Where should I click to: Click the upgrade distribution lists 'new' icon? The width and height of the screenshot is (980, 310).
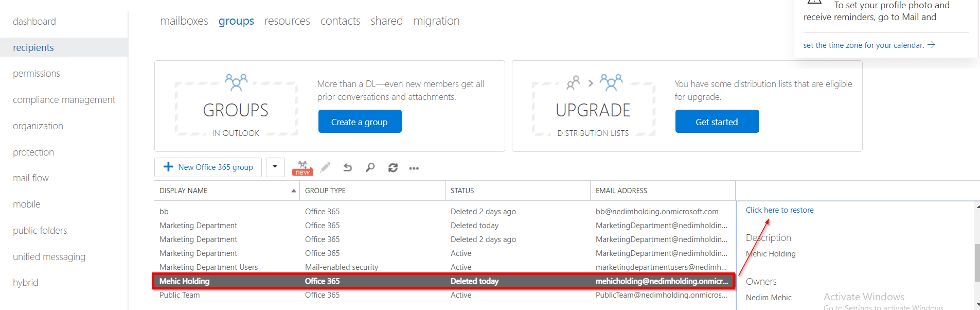click(302, 168)
